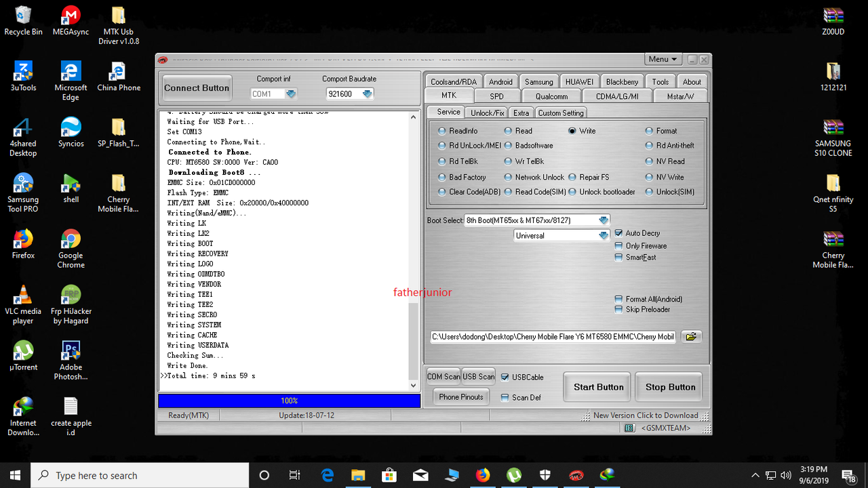
Task: Select the Format radio option
Action: point(661,131)
